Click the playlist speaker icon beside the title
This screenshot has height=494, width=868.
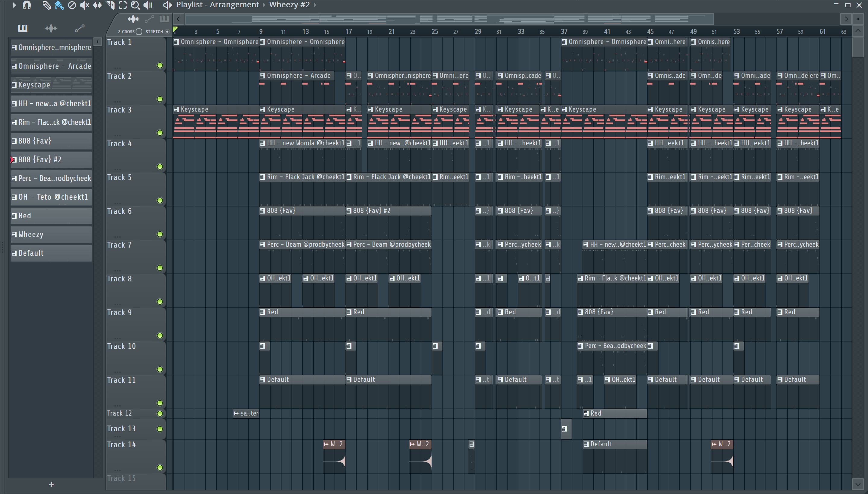[168, 5]
